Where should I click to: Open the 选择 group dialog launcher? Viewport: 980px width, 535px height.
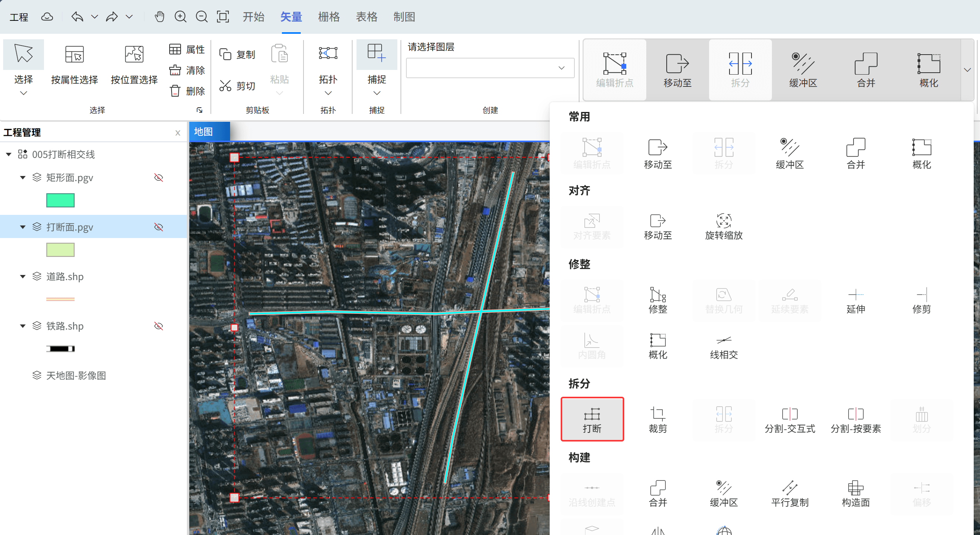pos(199,110)
